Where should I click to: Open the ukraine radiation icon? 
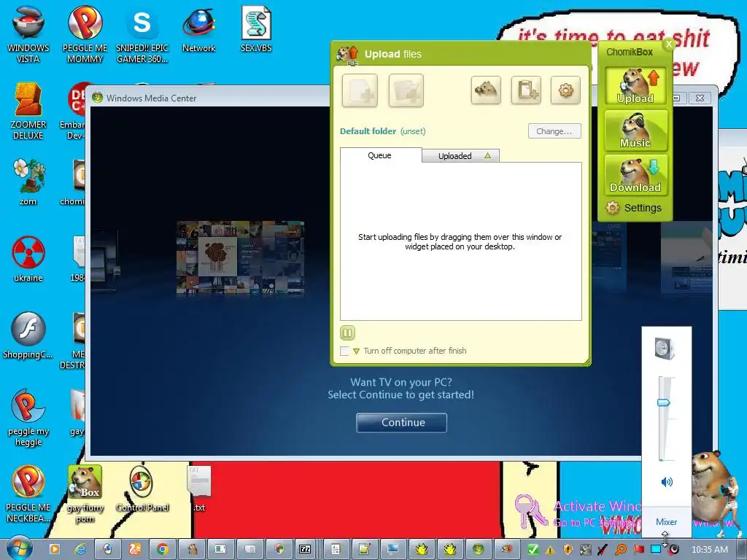(x=28, y=259)
